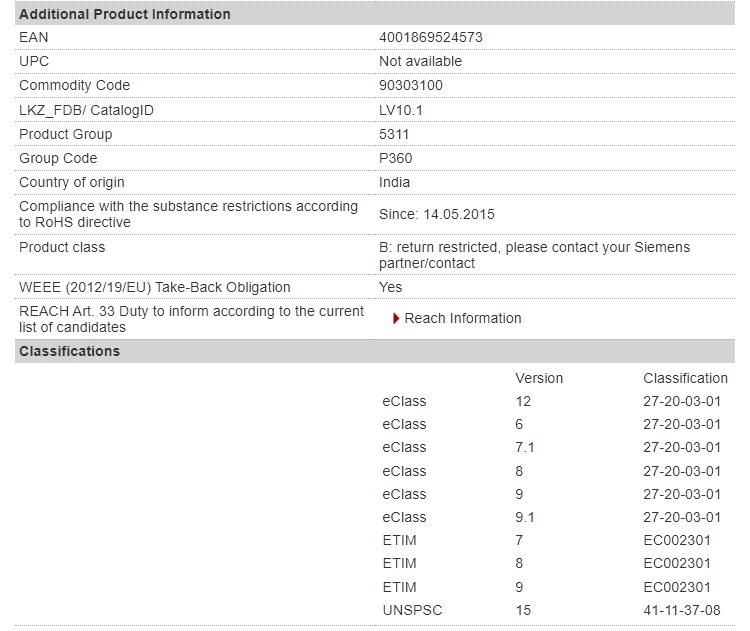Screen dimensions: 750x631
Task: Select the ETIM version 7 row
Action: (x=546, y=540)
